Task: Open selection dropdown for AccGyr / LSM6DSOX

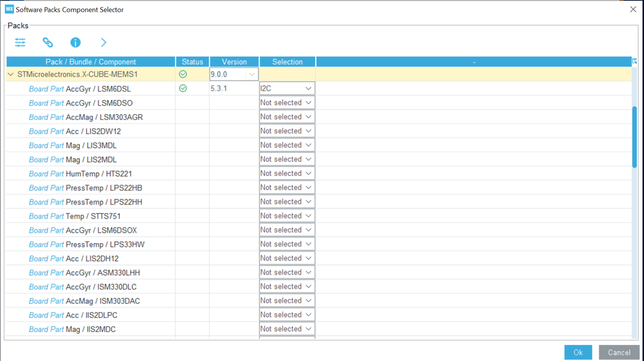Action: [x=287, y=230]
